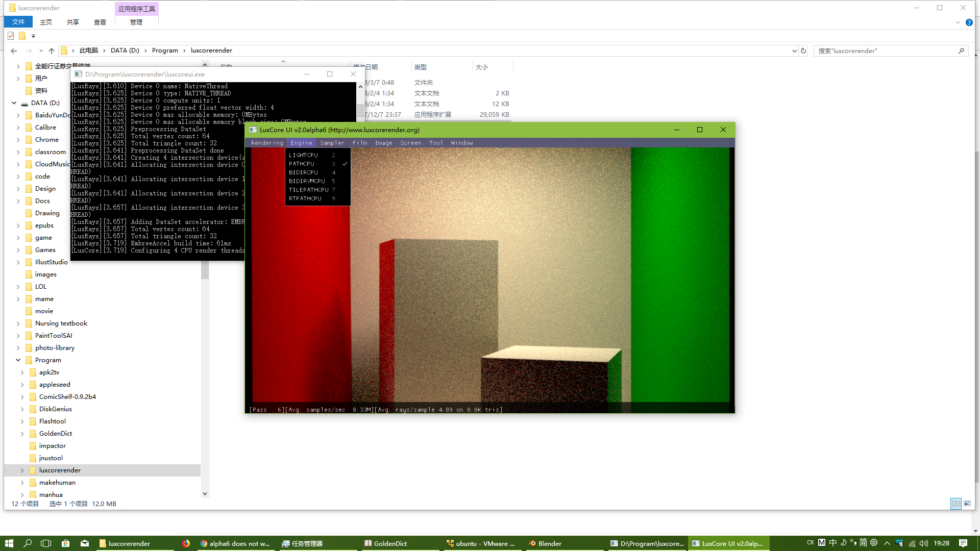Click the refresh icon in the address bar
This screenshot has height=551, width=980.
pos(804,51)
